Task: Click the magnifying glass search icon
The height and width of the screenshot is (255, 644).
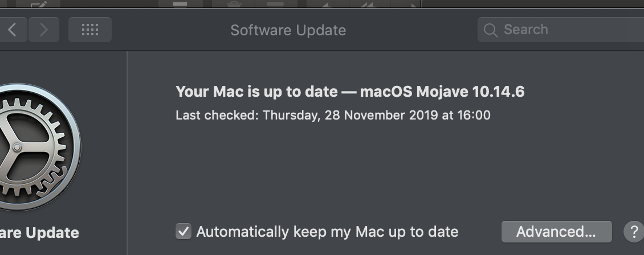Action: (490, 30)
